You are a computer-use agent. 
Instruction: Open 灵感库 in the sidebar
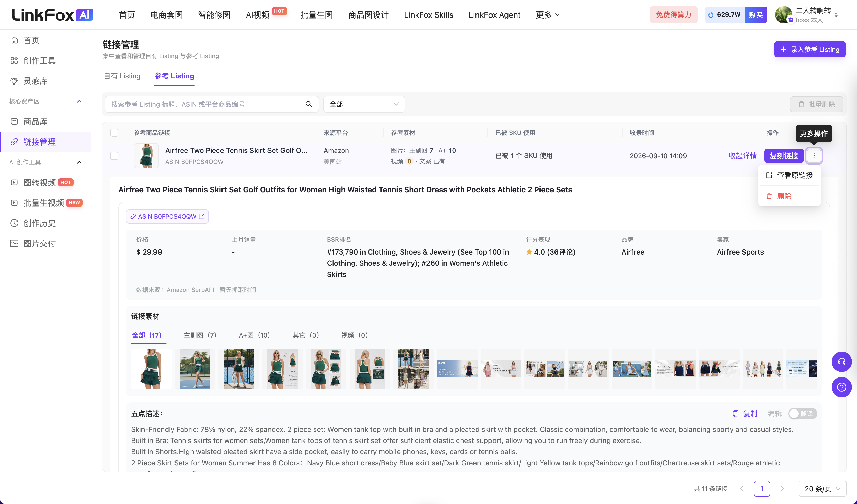[35, 81]
